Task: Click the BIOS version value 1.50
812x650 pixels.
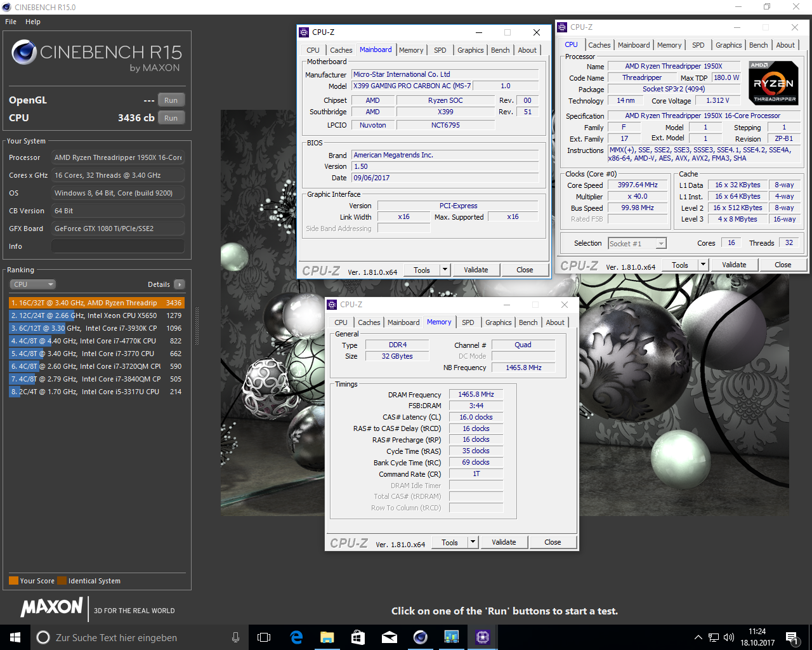Action: 445,166
